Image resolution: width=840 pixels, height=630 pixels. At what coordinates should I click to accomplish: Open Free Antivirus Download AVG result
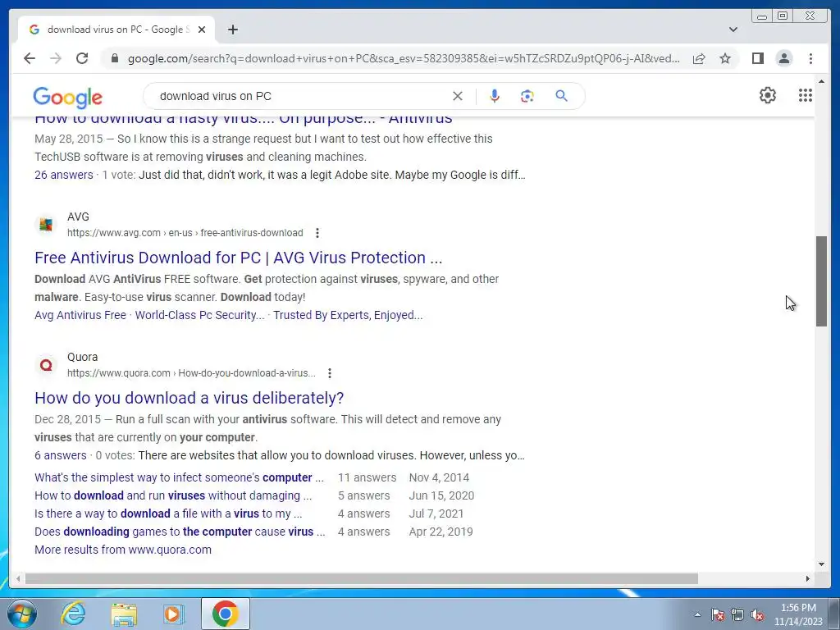click(x=239, y=258)
